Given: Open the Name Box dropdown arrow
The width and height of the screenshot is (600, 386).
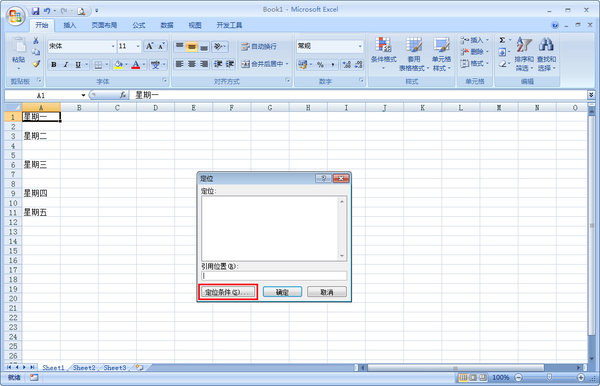Looking at the screenshot, I should [83, 95].
